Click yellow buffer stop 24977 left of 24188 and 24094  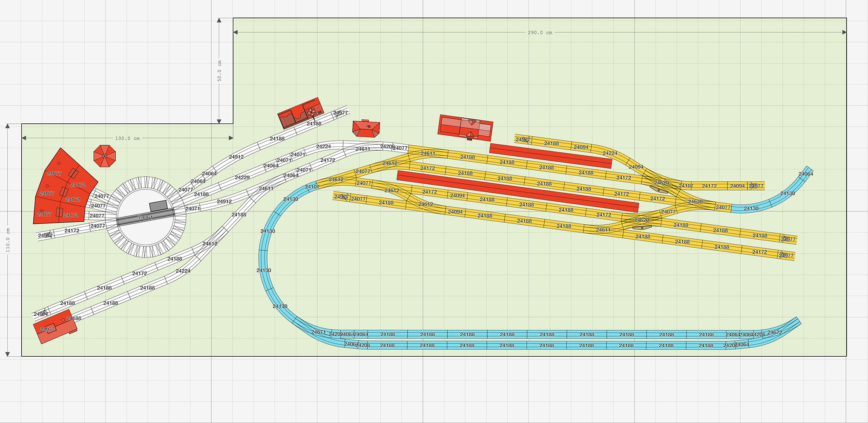tap(523, 139)
